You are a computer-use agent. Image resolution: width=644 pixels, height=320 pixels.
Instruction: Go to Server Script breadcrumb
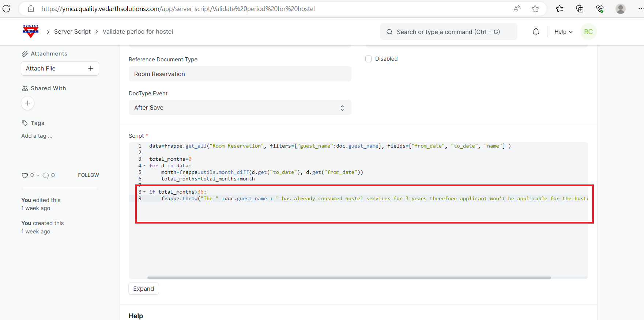[72, 32]
